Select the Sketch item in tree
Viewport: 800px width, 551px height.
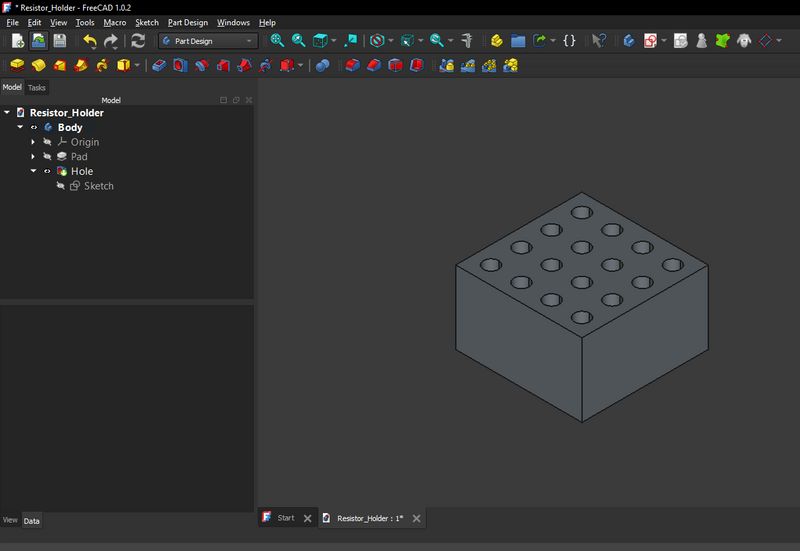pos(98,186)
